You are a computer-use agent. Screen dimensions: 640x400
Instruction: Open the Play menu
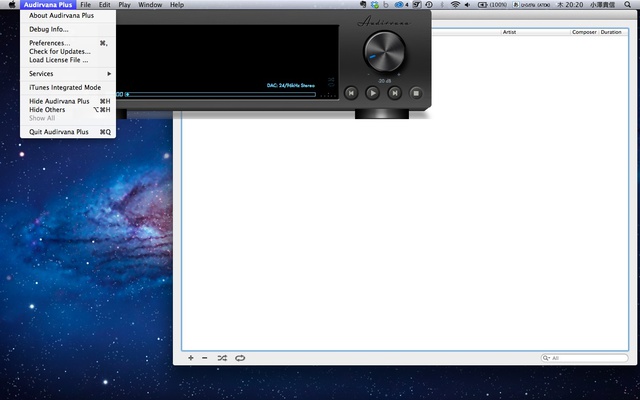pos(124,5)
